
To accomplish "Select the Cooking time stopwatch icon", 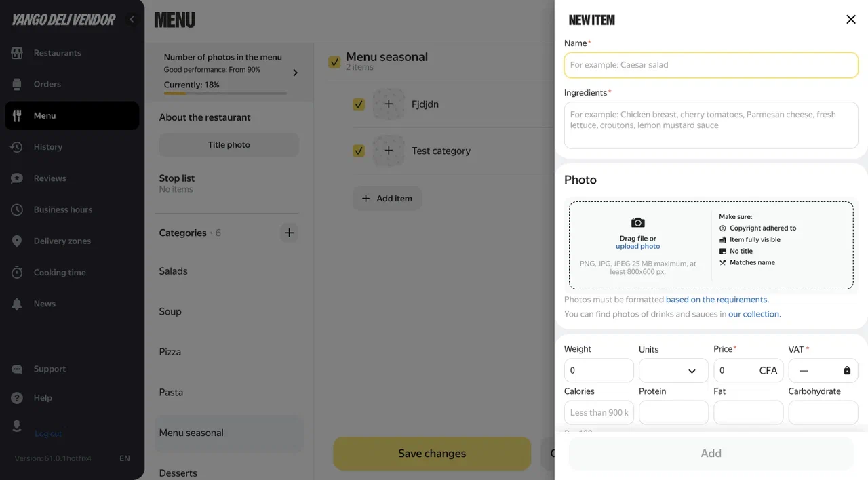I will (x=17, y=273).
